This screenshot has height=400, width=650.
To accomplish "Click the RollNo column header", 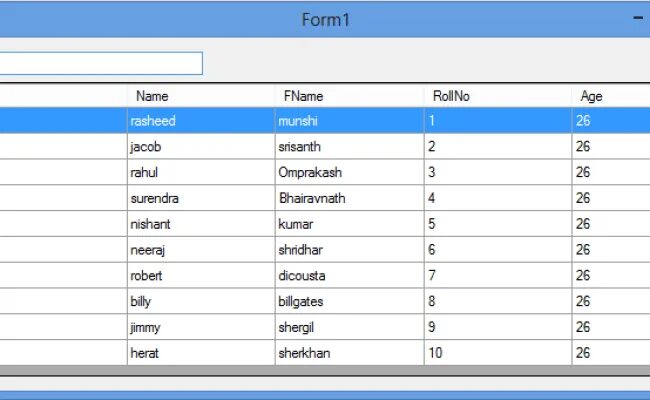I will (497, 96).
